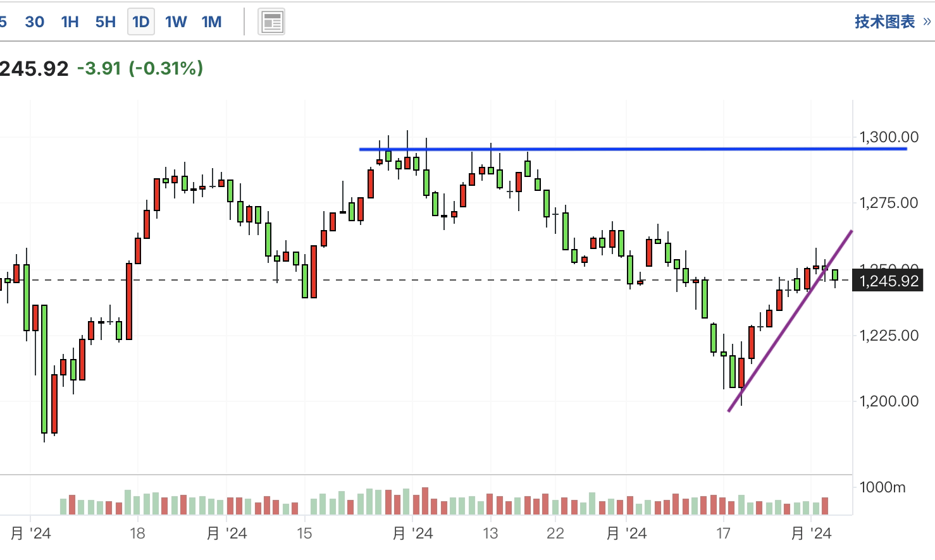935x560 pixels.
Task: Click the 1,245.92 price label
Action: click(x=889, y=281)
